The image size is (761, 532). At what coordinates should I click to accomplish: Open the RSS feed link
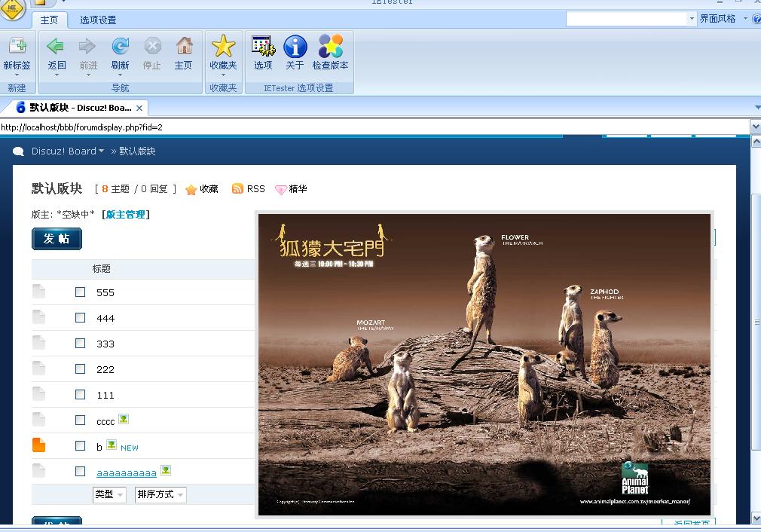click(x=255, y=189)
